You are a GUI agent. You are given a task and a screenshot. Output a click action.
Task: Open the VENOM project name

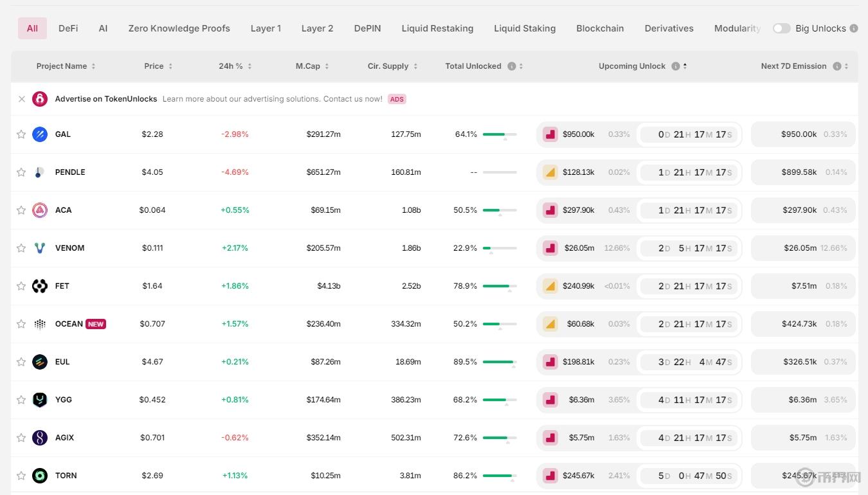tap(69, 248)
